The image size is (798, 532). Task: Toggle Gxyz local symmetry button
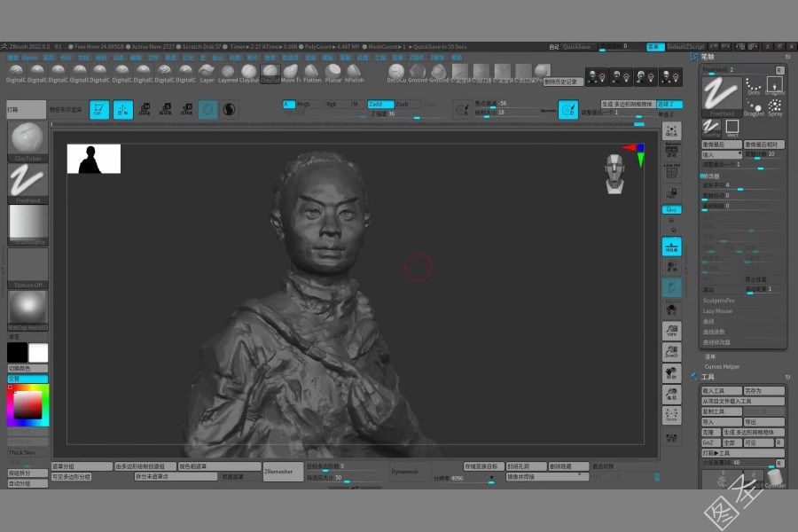click(x=672, y=210)
